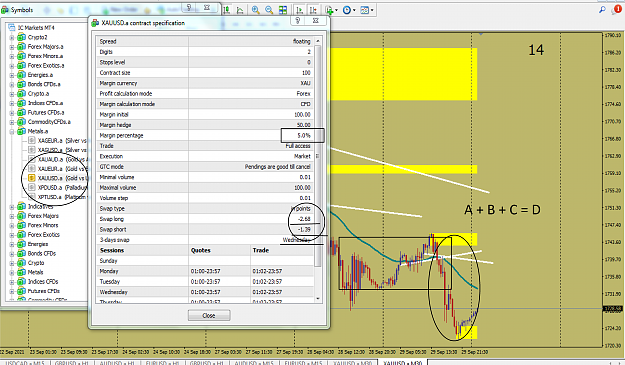Toggle the chart Auto Scroll toolbar icon
This screenshot has height=365, width=625.
pyautogui.click(x=300, y=10)
